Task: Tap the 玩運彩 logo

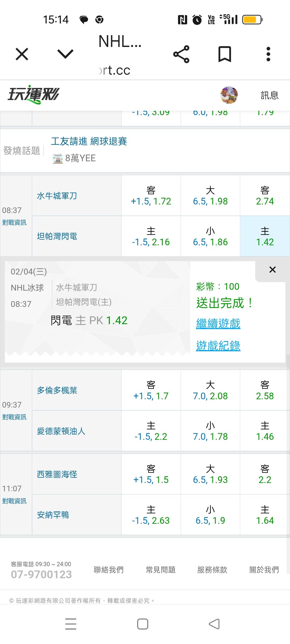Action: [x=34, y=95]
